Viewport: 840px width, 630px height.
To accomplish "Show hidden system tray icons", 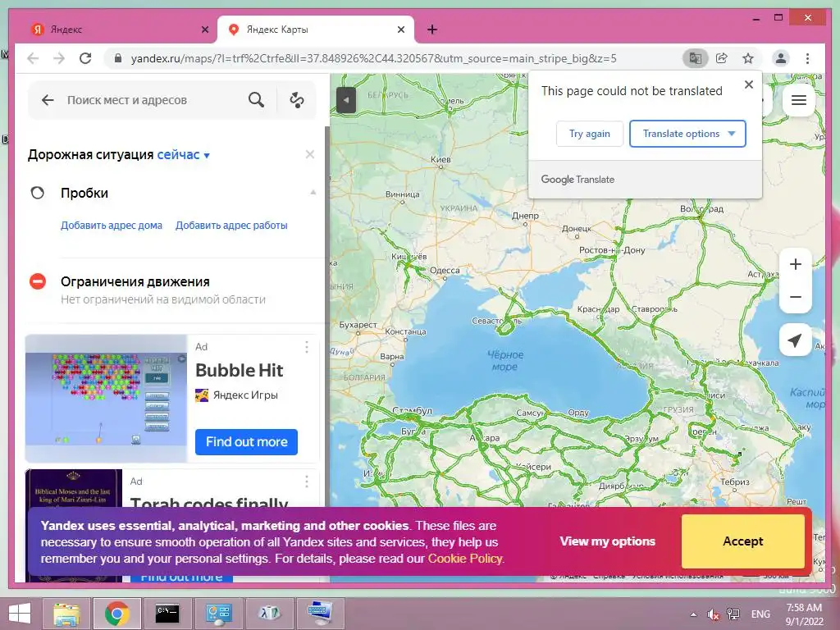I will tap(694, 614).
